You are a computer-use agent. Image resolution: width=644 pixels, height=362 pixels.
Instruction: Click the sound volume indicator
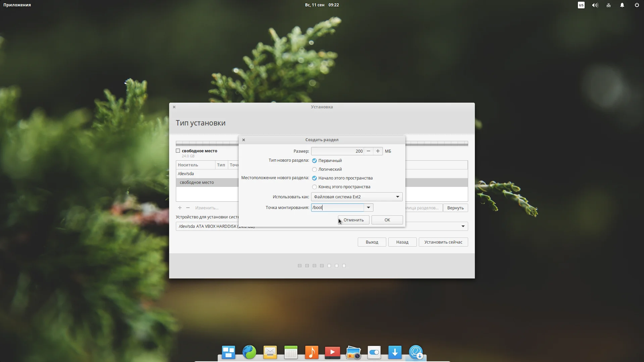pyautogui.click(x=595, y=5)
